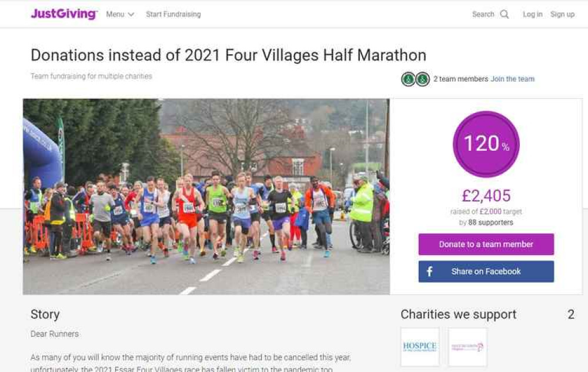
Task: Open the marathon runners cover photo
Action: pos(206,197)
